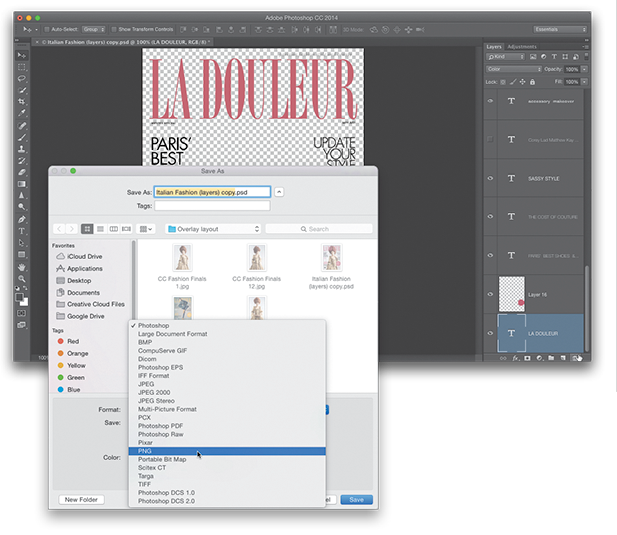The width and height of the screenshot is (617, 535).
Task: Choose TIFF from the format list
Action: pyautogui.click(x=227, y=484)
